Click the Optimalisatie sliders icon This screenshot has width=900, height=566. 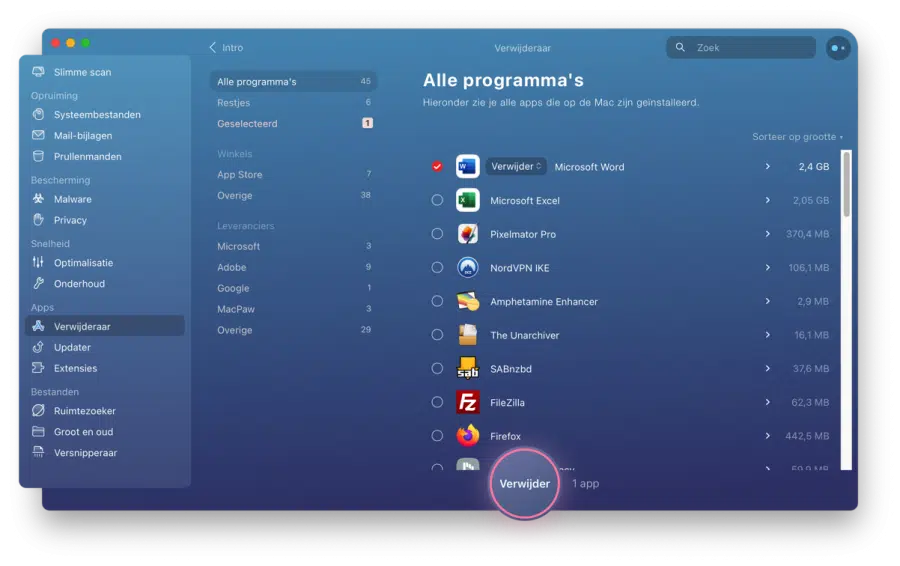pyautogui.click(x=38, y=262)
